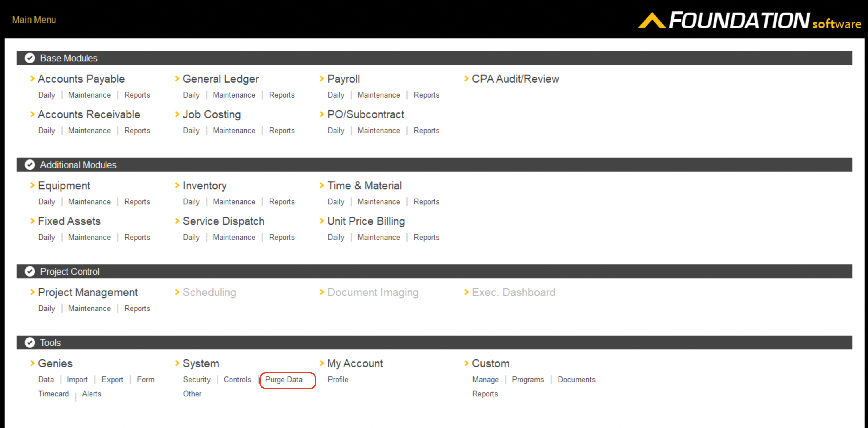Open System Other link
The image size is (868, 428).
[192, 394]
